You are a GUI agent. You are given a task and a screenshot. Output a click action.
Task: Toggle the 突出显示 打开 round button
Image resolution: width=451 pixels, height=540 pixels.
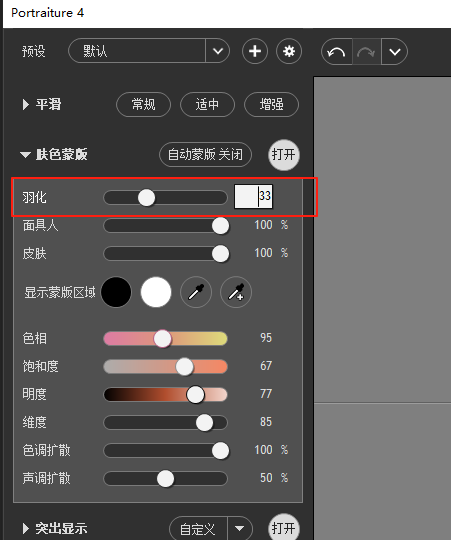point(284,527)
